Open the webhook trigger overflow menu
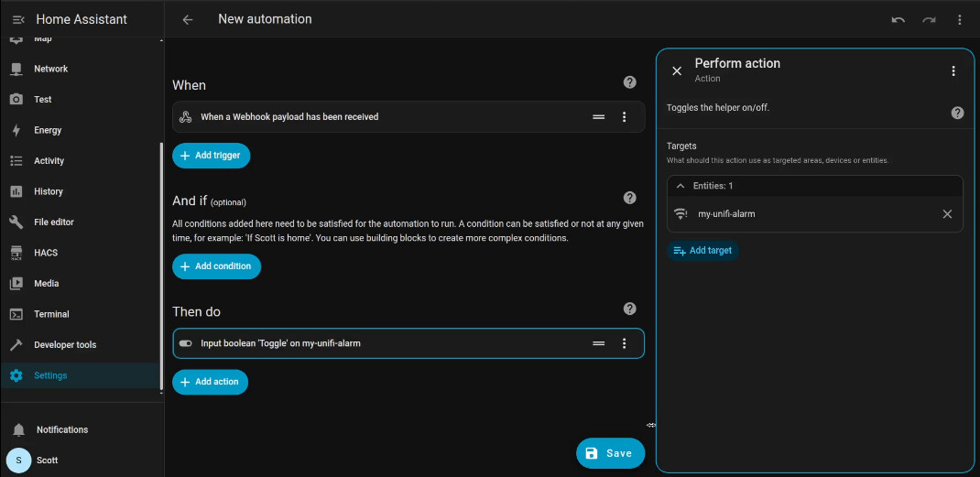The width and height of the screenshot is (980, 477). click(x=624, y=117)
